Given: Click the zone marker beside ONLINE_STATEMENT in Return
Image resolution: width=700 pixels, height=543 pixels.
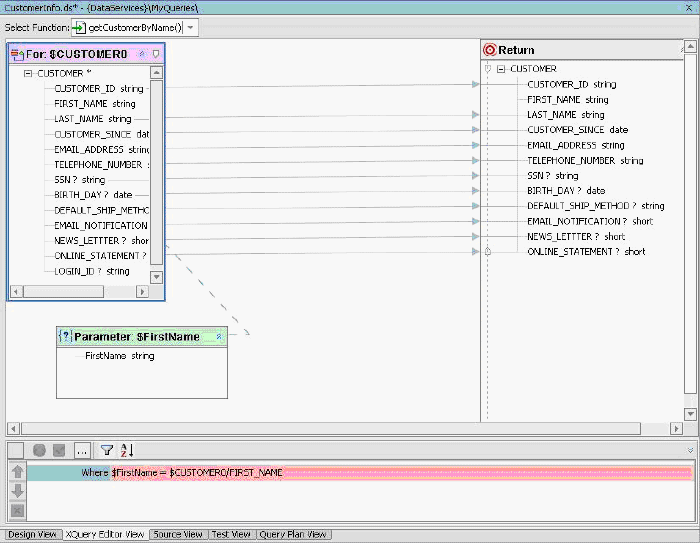Looking at the screenshot, I should click(488, 251).
